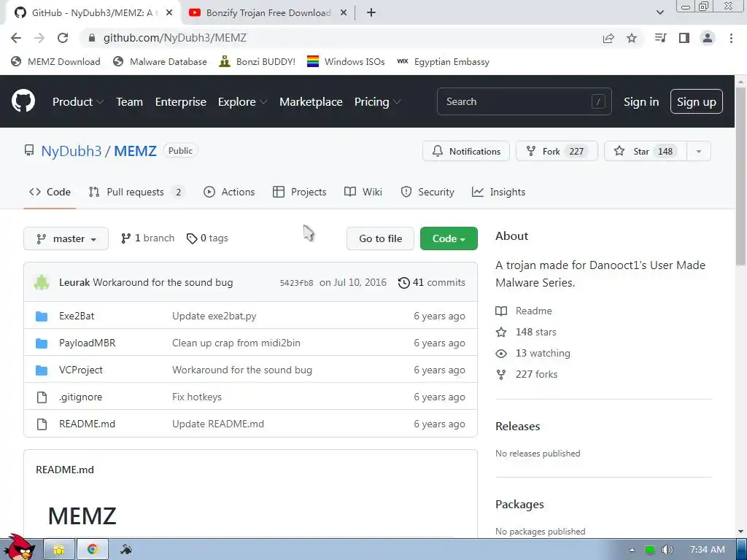The image size is (747, 560).
Task: Open the MEMZ repository name link
Action: (x=135, y=151)
